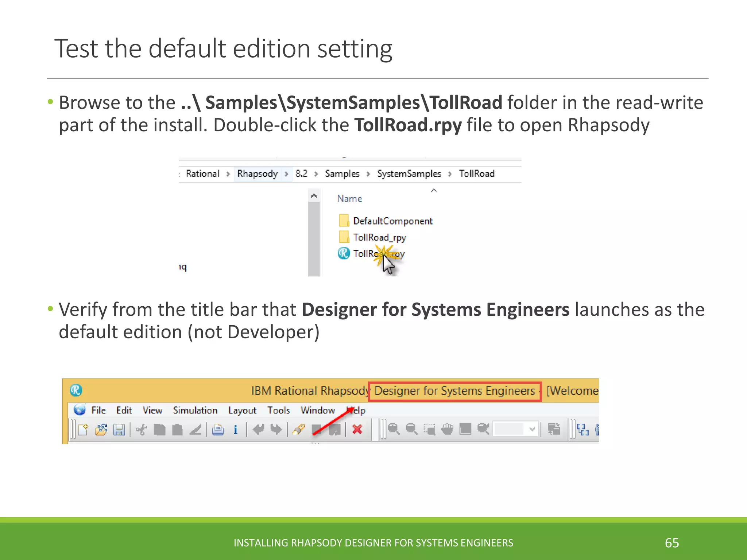
Task: Click the TollRoad.rpy Rhapsody file icon
Action: (344, 253)
